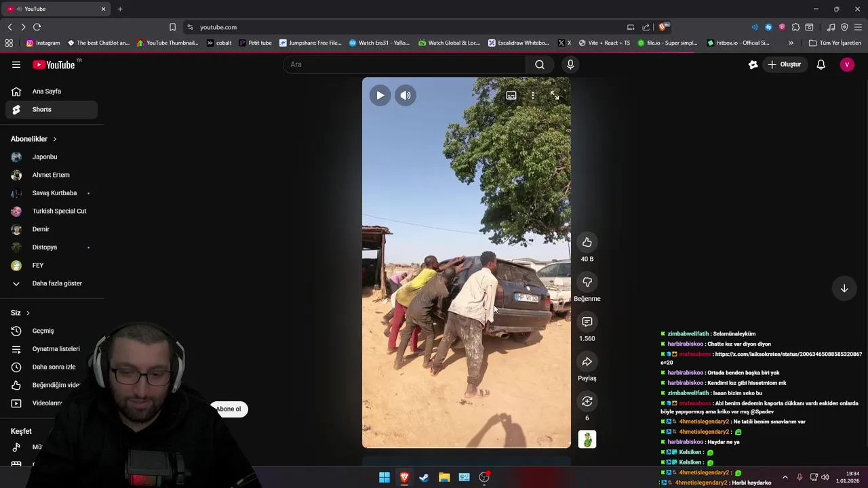The width and height of the screenshot is (868, 488).
Task: Go forward in browser history
Action: pyautogui.click(x=23, y=27)
